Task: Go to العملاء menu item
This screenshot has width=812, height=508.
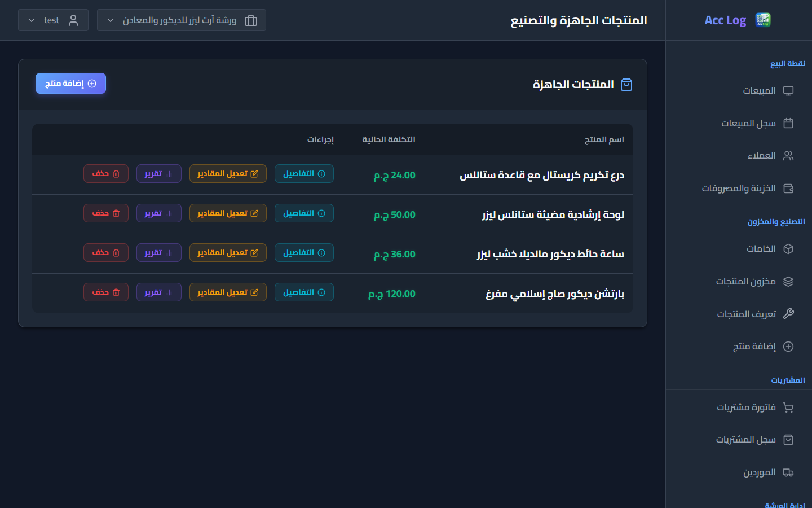Action: (739, 156)
